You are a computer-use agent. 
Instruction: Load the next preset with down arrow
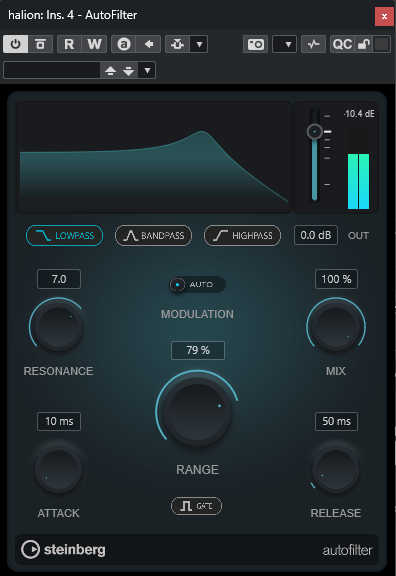[x=128, y=70]
